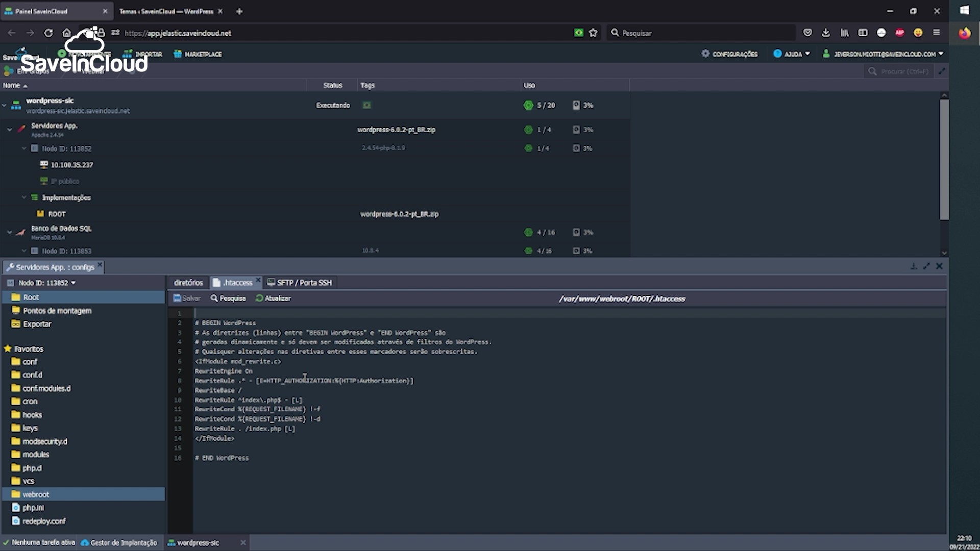Open Gestor de Implantação
The width and height of the screenshot is (980, 551).
click(x=119, y=543)
